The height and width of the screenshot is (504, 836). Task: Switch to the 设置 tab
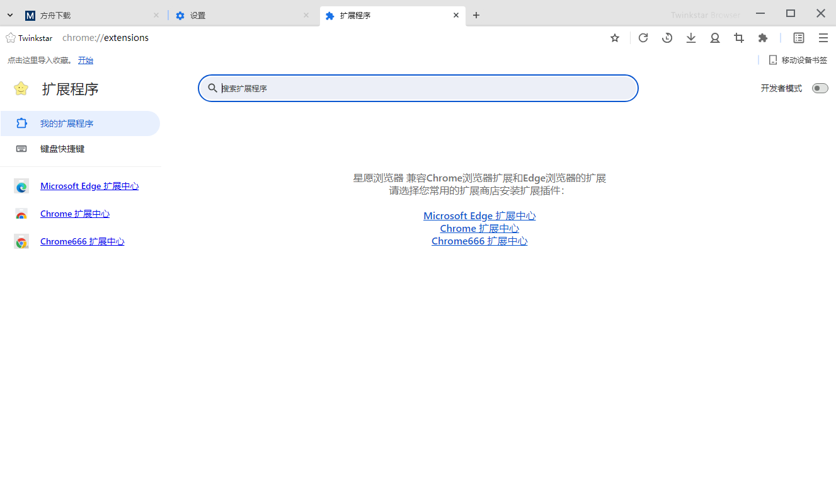click(x=197, y=14)
